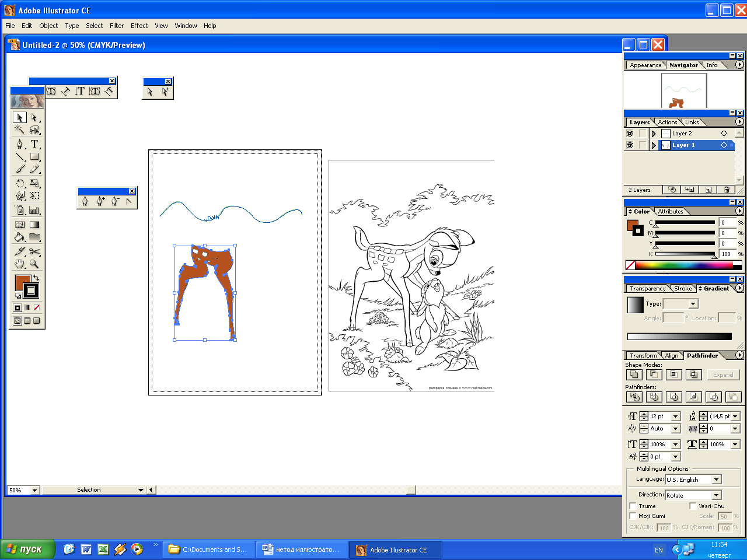Expand Layer 1 disclosure triangle
Image resolution: width=747 pixels, height=560 pixels.
click(x=654, y=145)
